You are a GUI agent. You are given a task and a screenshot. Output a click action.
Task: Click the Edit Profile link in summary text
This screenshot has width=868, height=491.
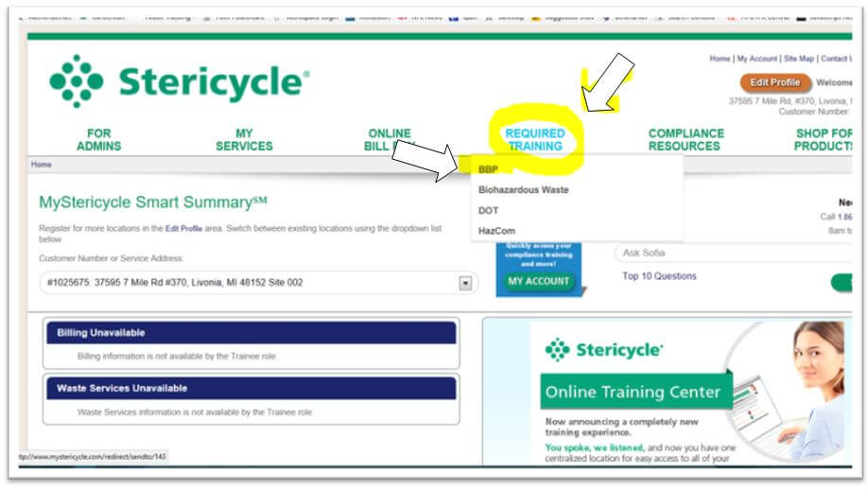(183, 228)
